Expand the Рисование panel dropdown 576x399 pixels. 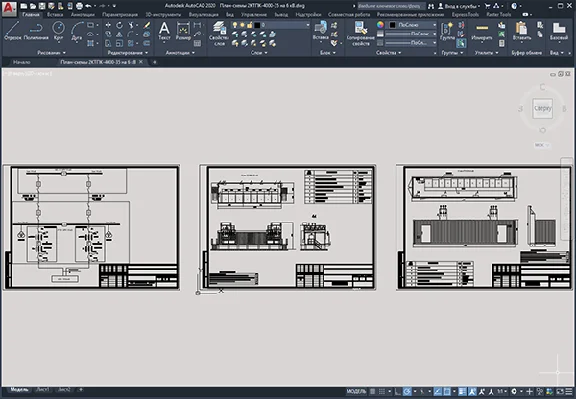coord(51,53)
